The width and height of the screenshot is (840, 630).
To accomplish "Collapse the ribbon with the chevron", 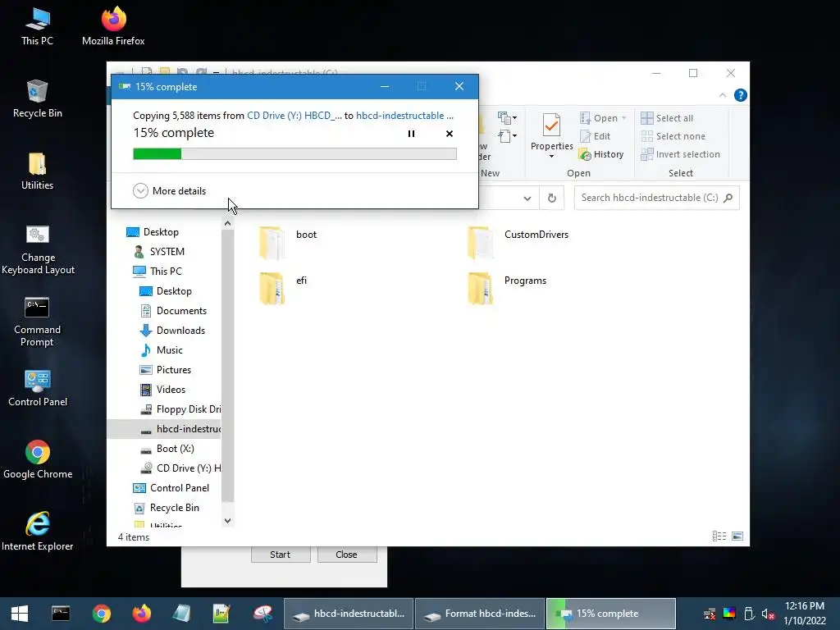I will pos(723,95).
